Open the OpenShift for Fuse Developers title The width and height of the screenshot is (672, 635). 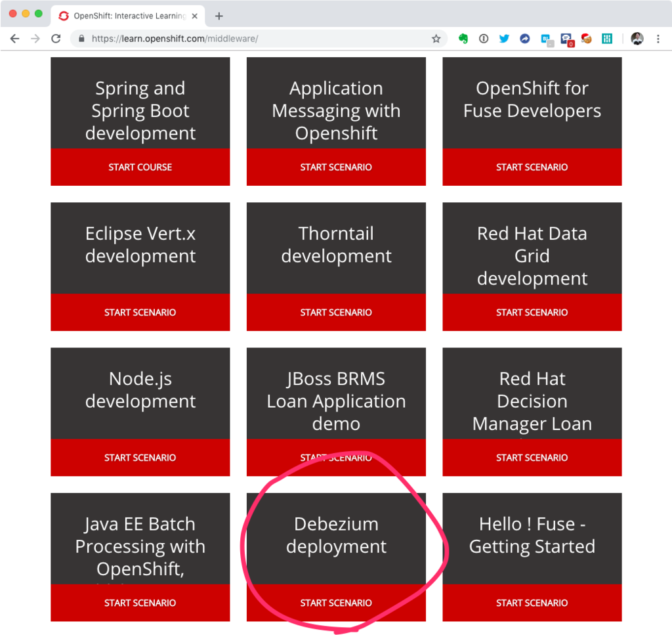tap(532, 99)
